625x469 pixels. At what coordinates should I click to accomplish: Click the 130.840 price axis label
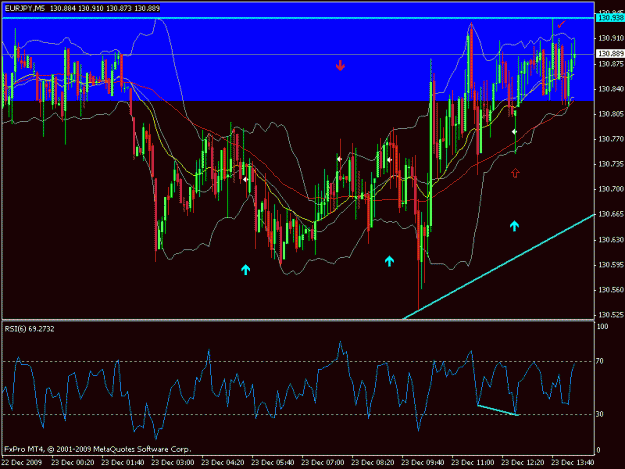611,89
